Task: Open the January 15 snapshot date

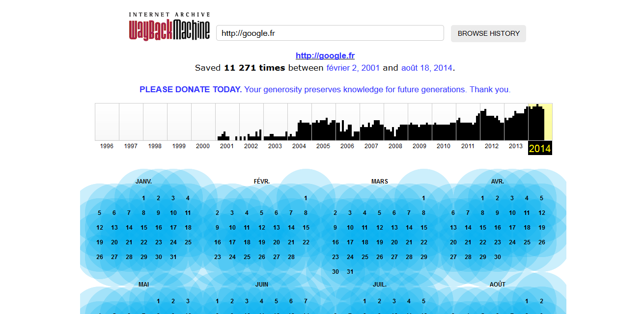Action: [x=144, y=228]
